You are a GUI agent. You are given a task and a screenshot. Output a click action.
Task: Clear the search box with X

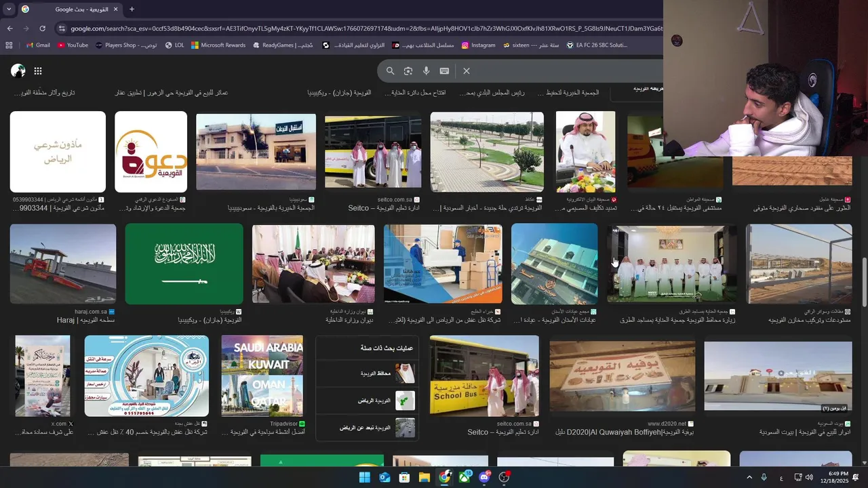tap(467, 70)
